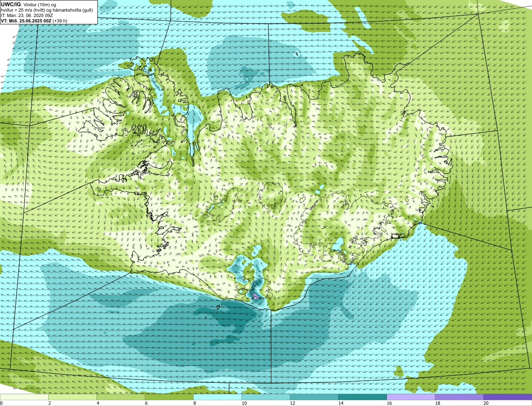Click the purple wind maximum spot on south coast
The width and height of the screenshot is (532, 406).
255,296
